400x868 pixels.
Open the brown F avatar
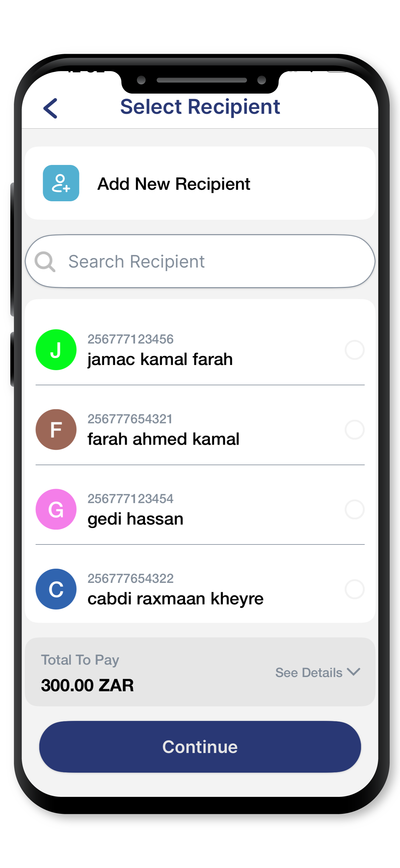56,429
